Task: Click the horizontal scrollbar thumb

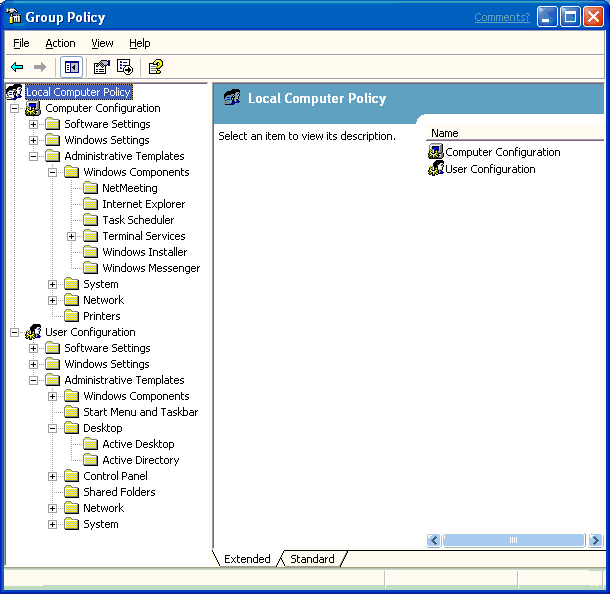Action: click(x=514, y=540)
